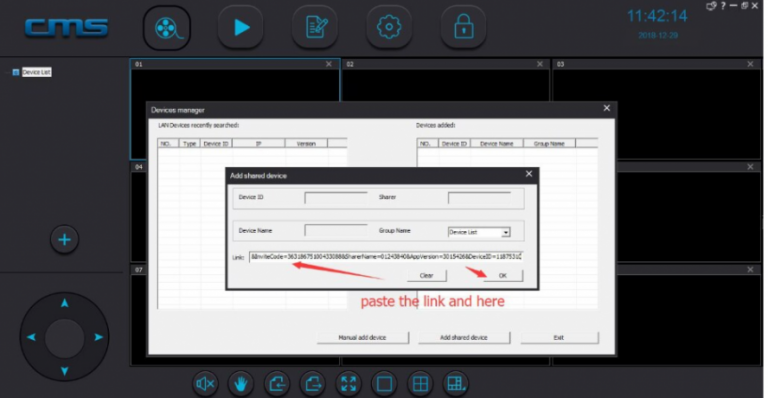
Task: Click the Device Name column header in added devices
Action: click(x=497, y=143)
